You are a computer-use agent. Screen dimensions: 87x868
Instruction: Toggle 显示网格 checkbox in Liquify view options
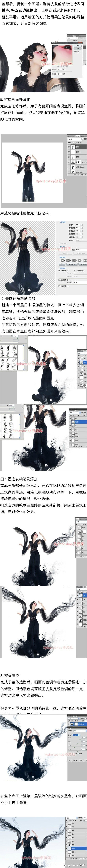coord(76,271)
